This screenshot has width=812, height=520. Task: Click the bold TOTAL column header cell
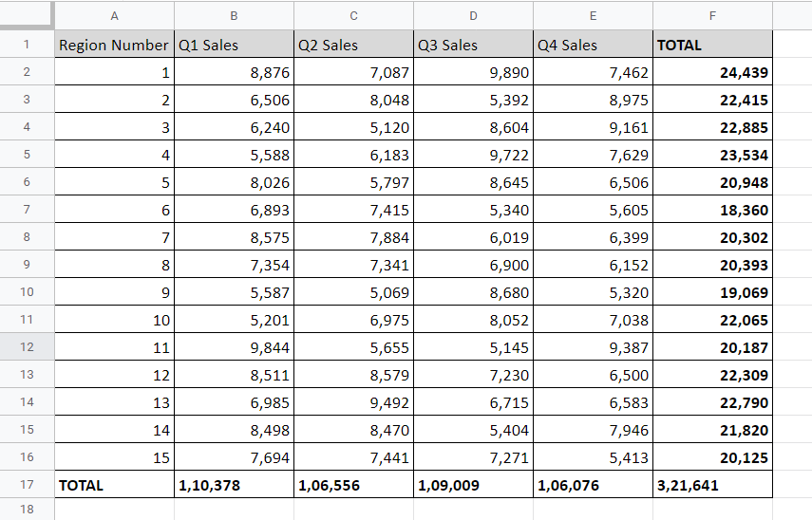tap(712, 45)
